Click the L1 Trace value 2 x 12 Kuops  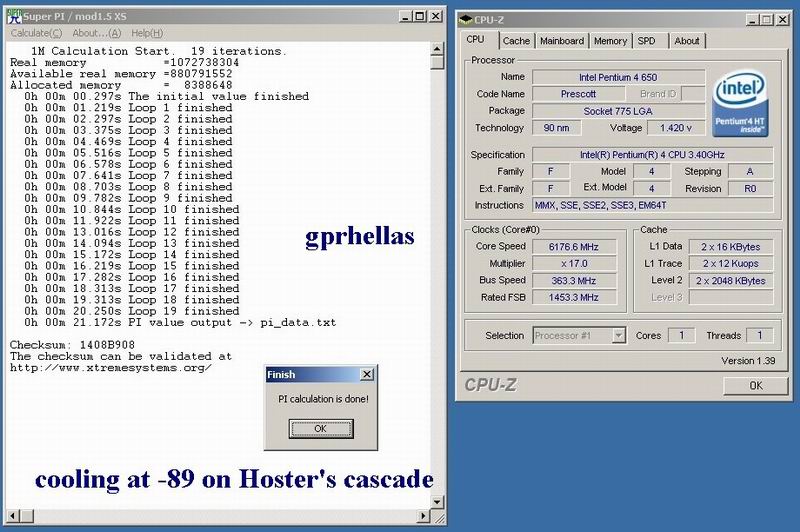(731, 264)
